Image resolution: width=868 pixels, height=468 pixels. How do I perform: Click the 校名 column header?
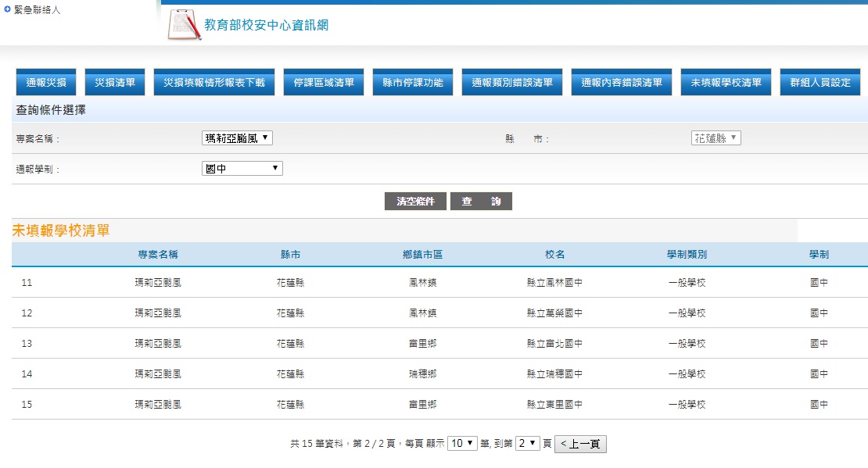click(x=554, y=255)
